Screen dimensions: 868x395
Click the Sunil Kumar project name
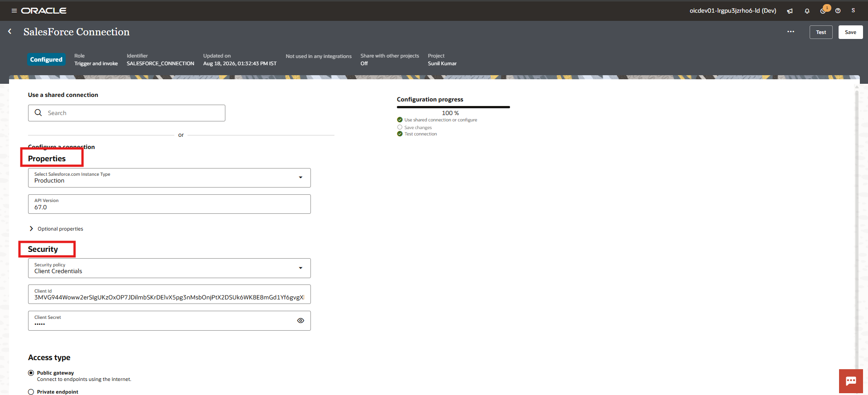(x=442, y=63)
